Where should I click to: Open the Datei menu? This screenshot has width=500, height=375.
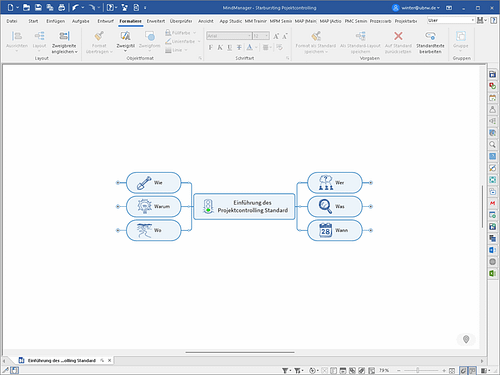coord(12,21)
